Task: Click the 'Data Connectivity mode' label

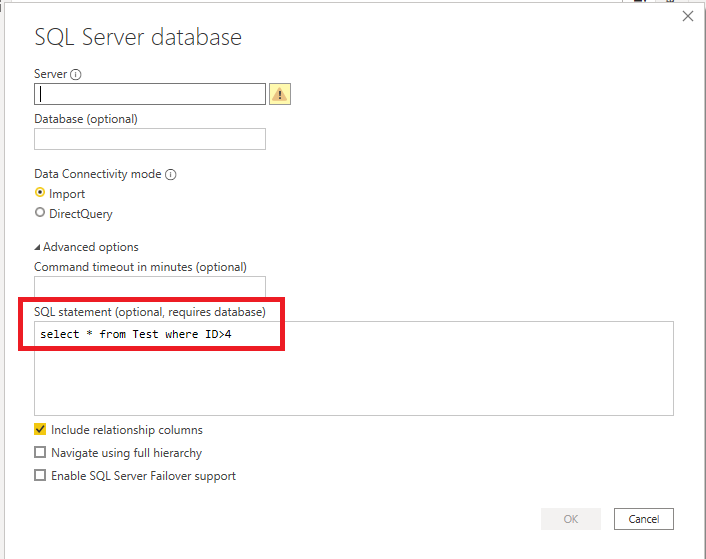Action: (x=98, y=174)
